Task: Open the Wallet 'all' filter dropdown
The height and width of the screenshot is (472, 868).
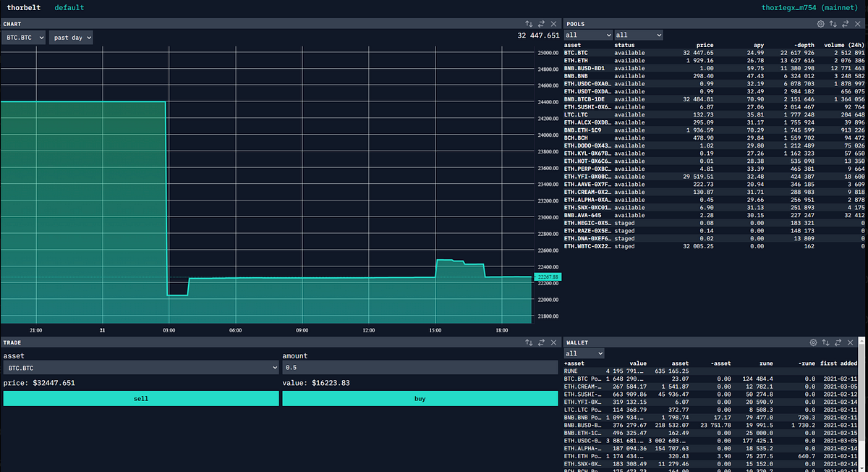Action: tap(584, 353)
